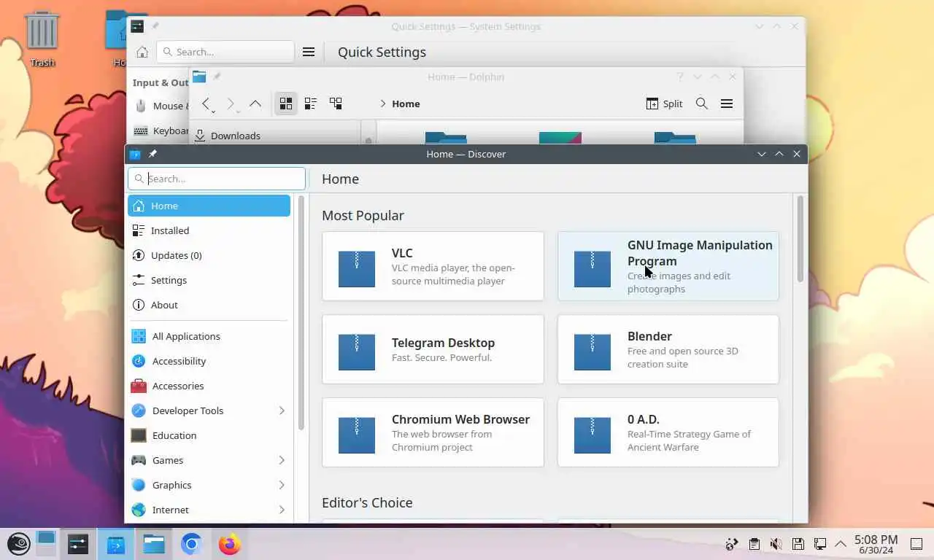Click Split button in Dolphin
The height and width of the screenshot is (560, 934).
pyautogui.click(x=665, y=104)
